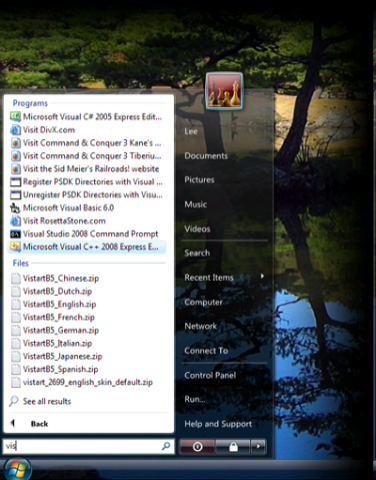Click the Programs group header
The height and width of the screenshot is (480, 376).
30,103
